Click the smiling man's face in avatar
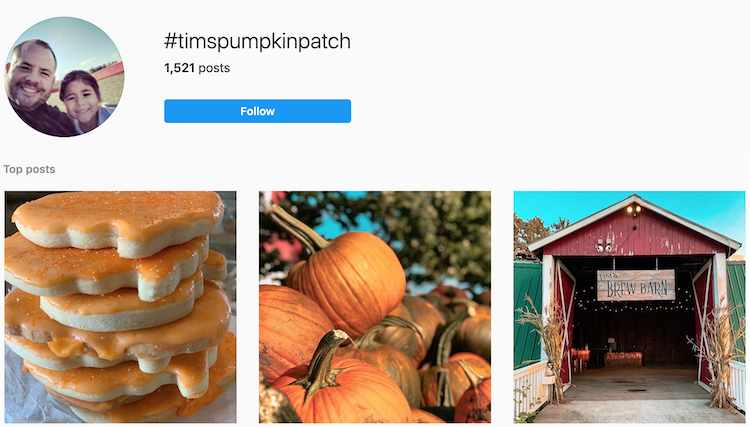Viewport: 750px width, 427px height. coord(32,75)
